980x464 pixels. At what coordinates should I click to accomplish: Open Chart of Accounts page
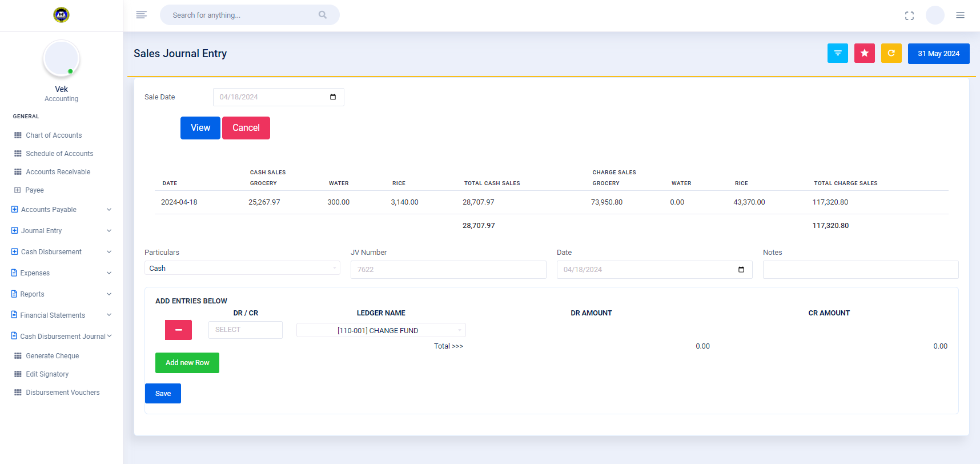[x=54, y=135]
